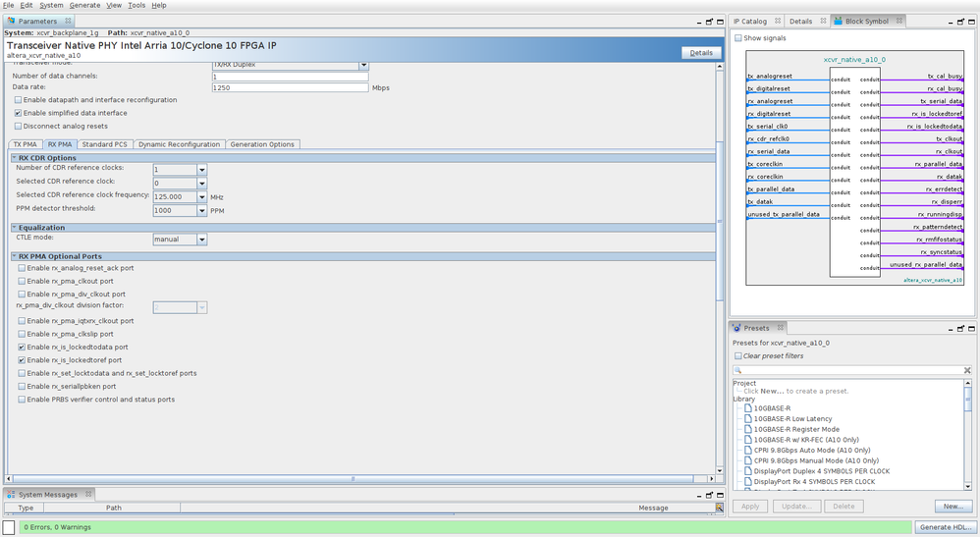The image size is (980, 537).
Task: Close the Parameters tab with its X icon
Action: pos(68,21)
